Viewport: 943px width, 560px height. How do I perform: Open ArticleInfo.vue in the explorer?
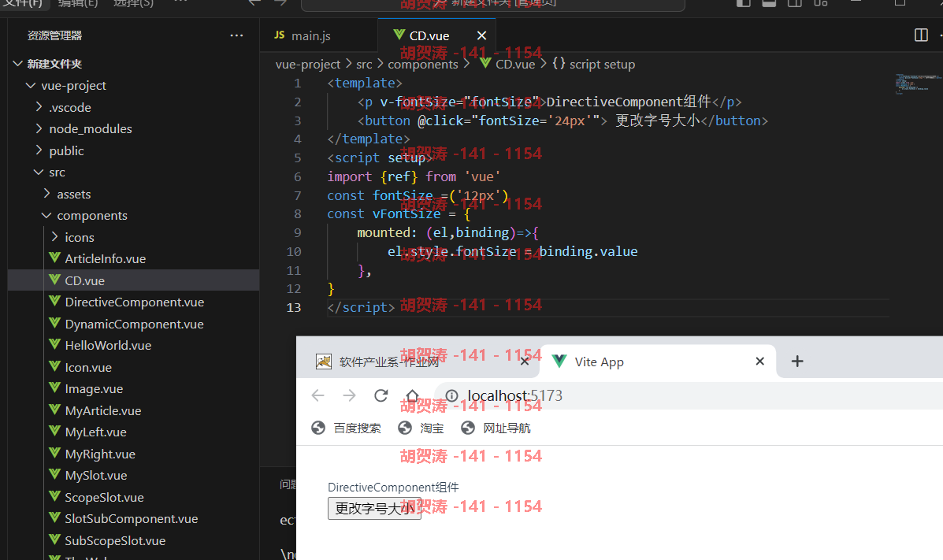coord(133,258)
